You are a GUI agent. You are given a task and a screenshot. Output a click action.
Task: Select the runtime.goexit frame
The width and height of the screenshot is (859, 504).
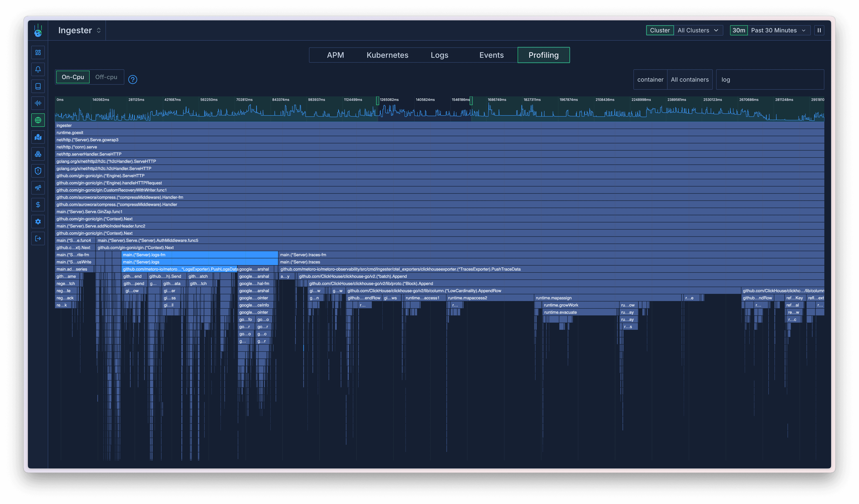pos(439,133)
